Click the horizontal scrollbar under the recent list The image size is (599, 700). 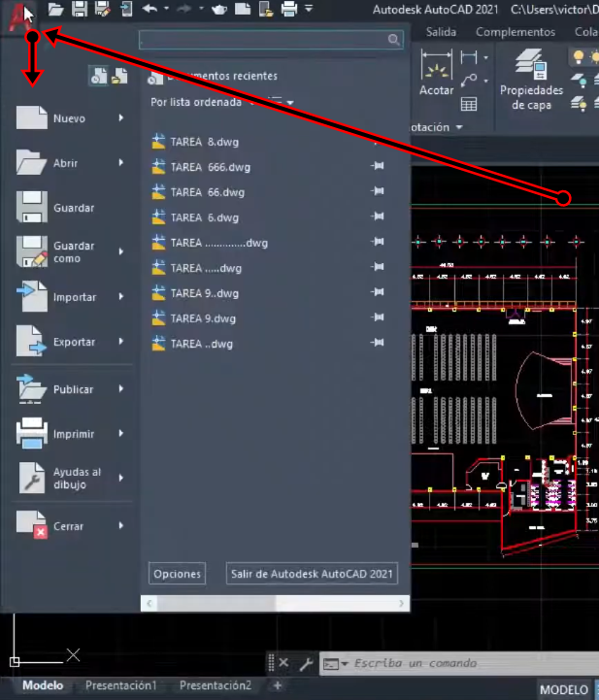(x=276, y=604)
